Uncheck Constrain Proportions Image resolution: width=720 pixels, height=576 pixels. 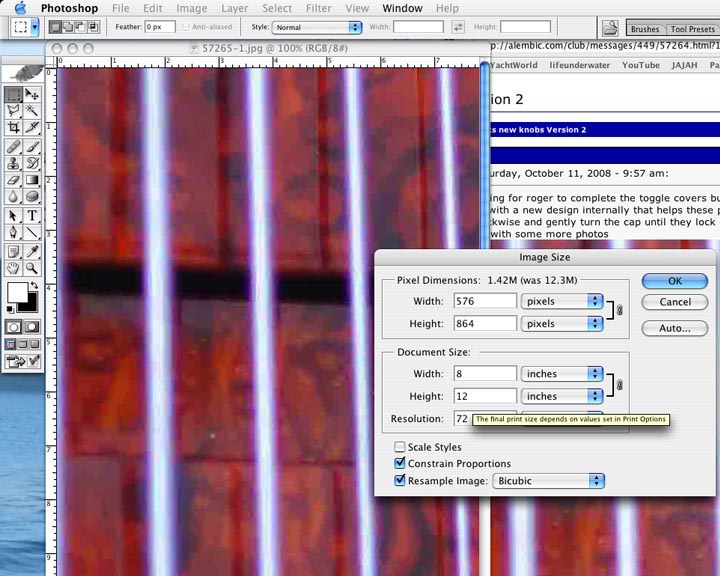(400, 464)
